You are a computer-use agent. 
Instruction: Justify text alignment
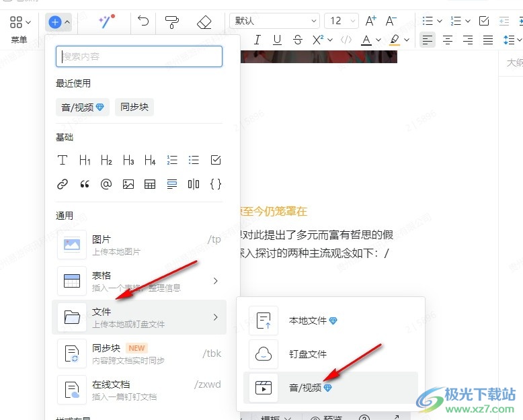coord(488,40)
